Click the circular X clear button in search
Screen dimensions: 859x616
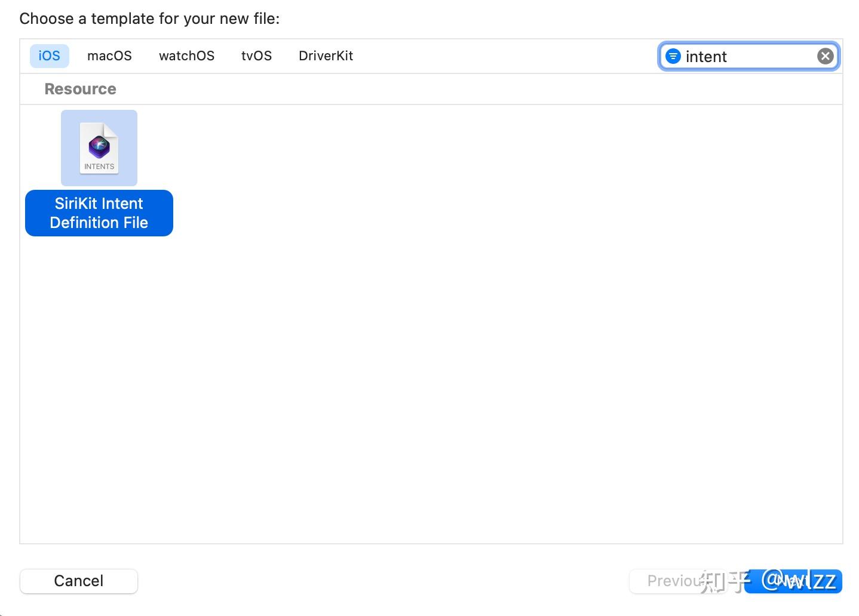pos(825,56)
